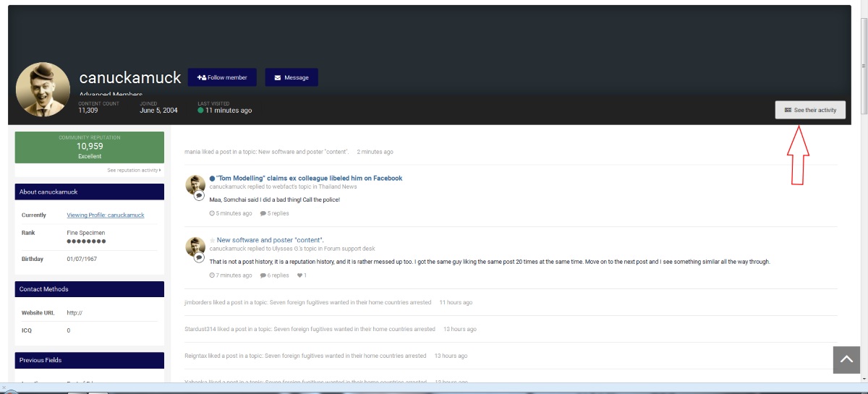Screen dimensions: 868x394
Task: Click the 5 replies comment indicator
Action: coord(274,213)
